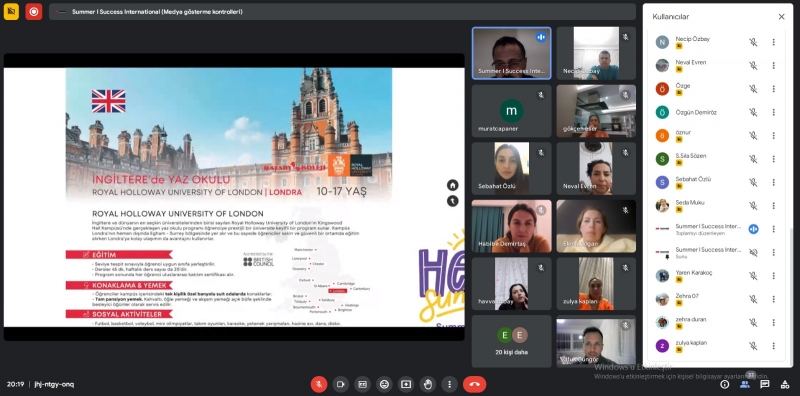This screenshot has width=800, height=396.
Task: Click the Kullanıcılar panel heading
Action: pos(670,17)
